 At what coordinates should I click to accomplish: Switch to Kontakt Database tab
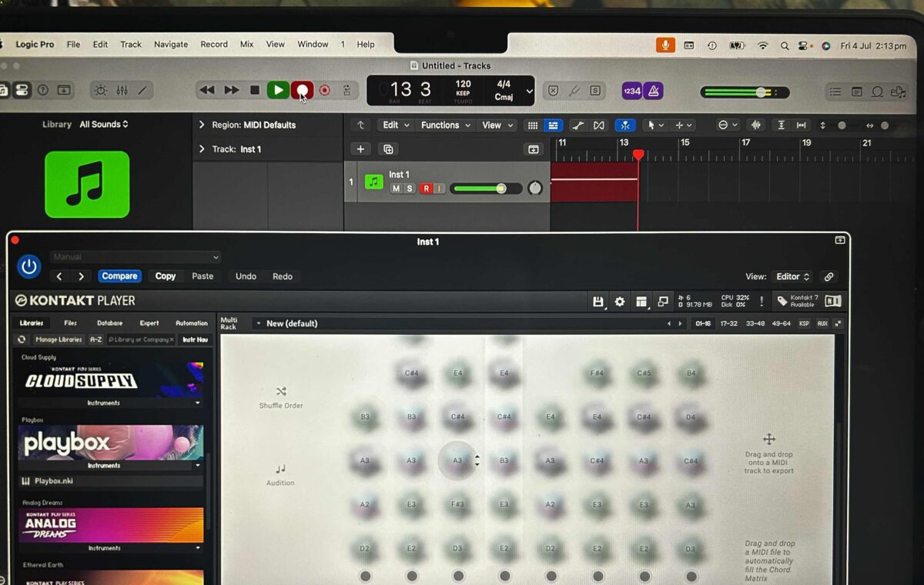pos(109,323)
